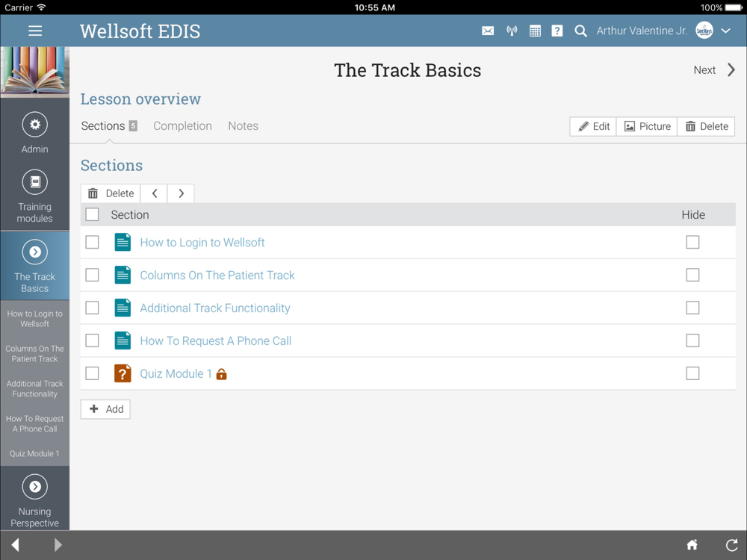Click the orange lock icon on Quiz Module 1
This screenshot has width=747, height=560.
(x=222, y=374)
